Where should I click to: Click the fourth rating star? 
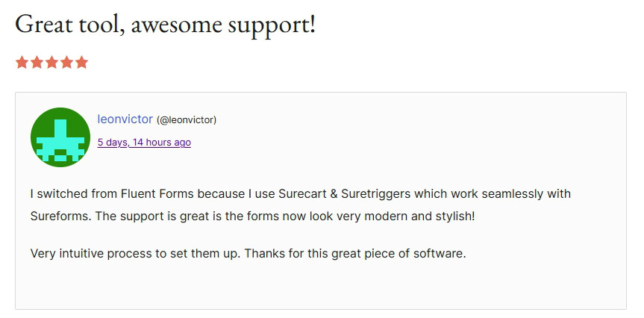[x=66, y=63]
